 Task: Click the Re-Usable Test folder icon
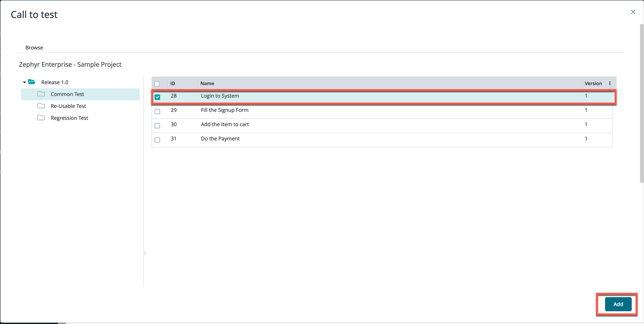(41, 106)
